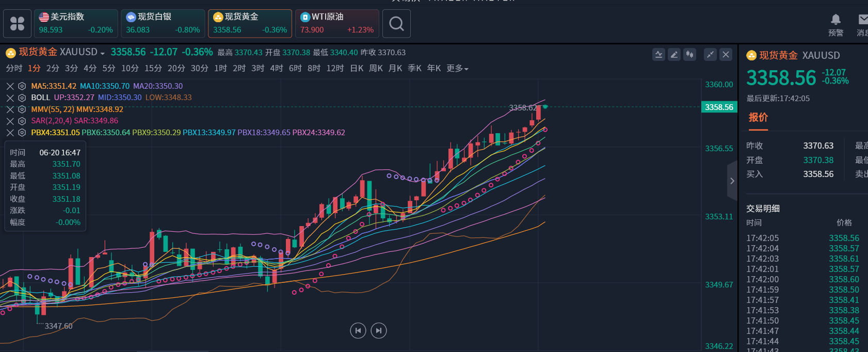Switch to 日K timeframe
Viewport: 868px width, 352px height.
coord(357,68)
